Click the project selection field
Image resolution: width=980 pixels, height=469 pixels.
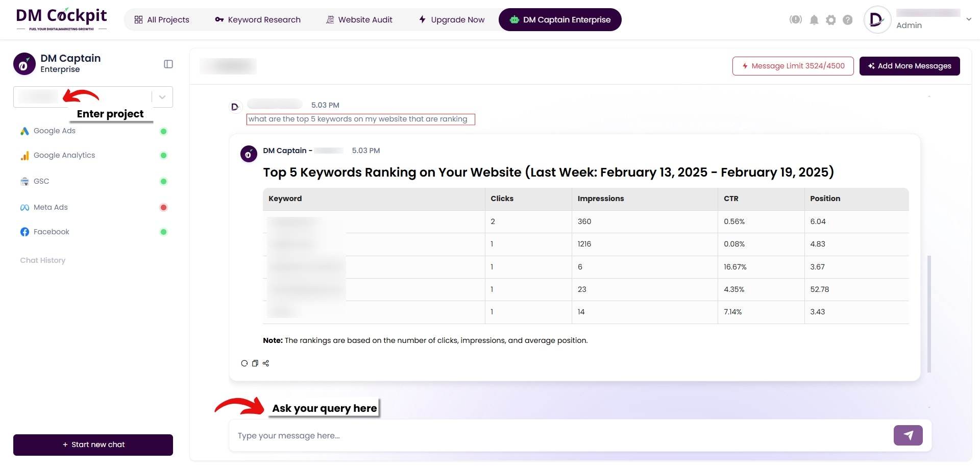(93, 97)
